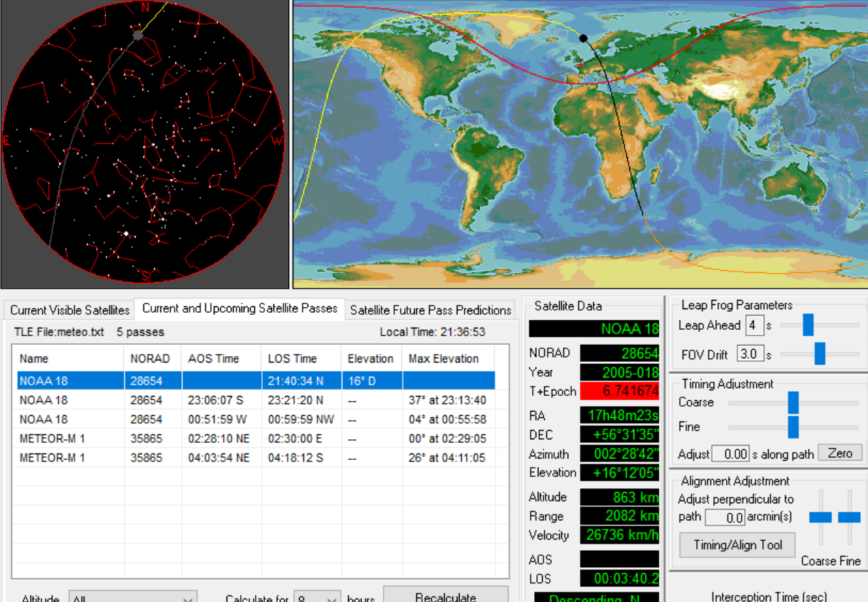
Task: Click the red T+Epoch value
Action: click(620, 391)
